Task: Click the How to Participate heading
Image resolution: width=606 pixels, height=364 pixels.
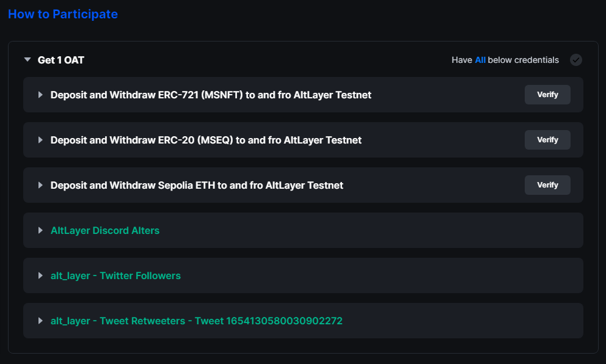Action: 63,14
